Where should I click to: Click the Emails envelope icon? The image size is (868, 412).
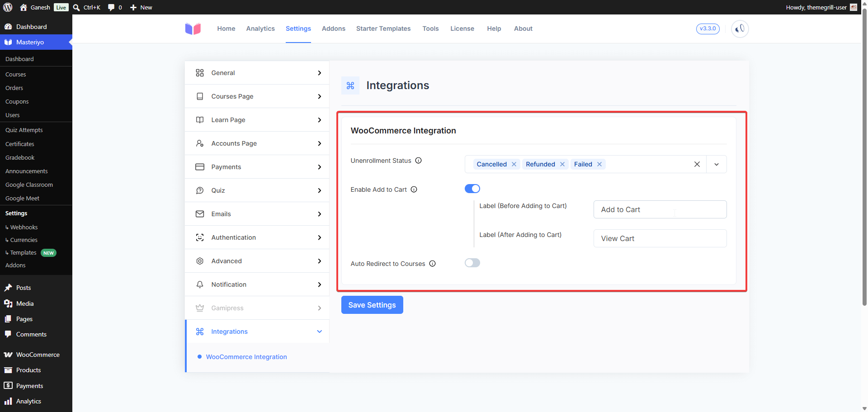(200, 214)
